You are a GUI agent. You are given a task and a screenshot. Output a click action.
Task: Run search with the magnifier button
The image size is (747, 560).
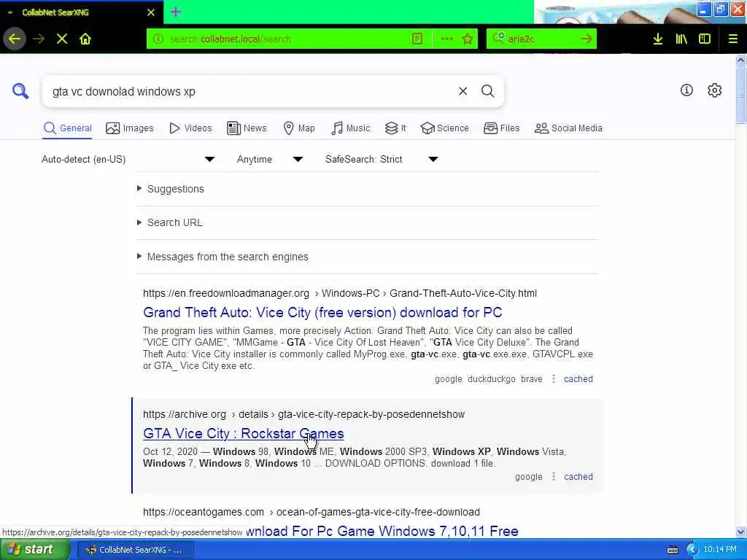tap(487, 91)
